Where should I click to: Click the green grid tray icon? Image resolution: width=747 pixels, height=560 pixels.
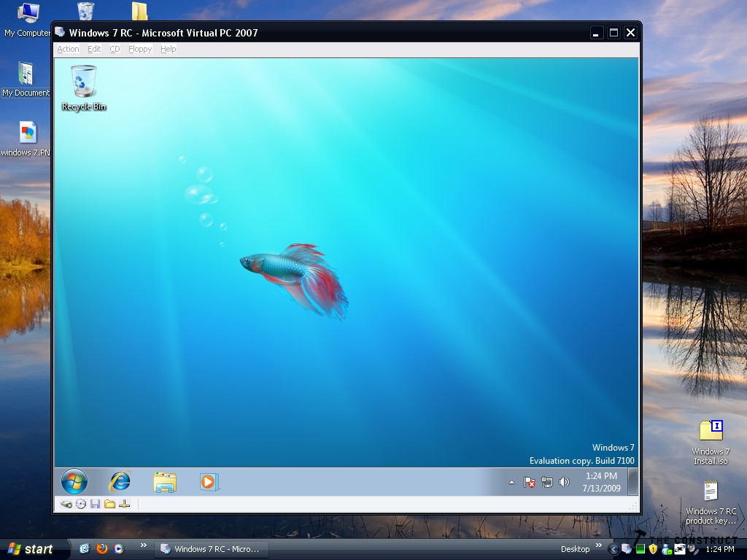[640, 549]
